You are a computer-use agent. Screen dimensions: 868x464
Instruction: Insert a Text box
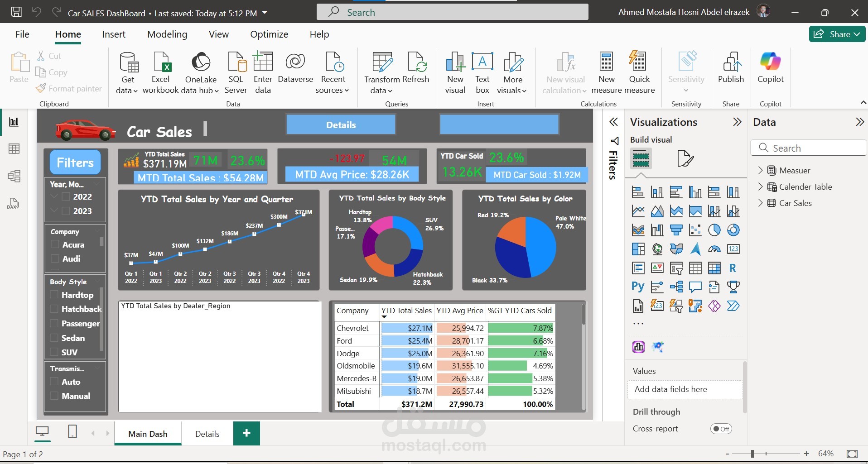(482, 73)
